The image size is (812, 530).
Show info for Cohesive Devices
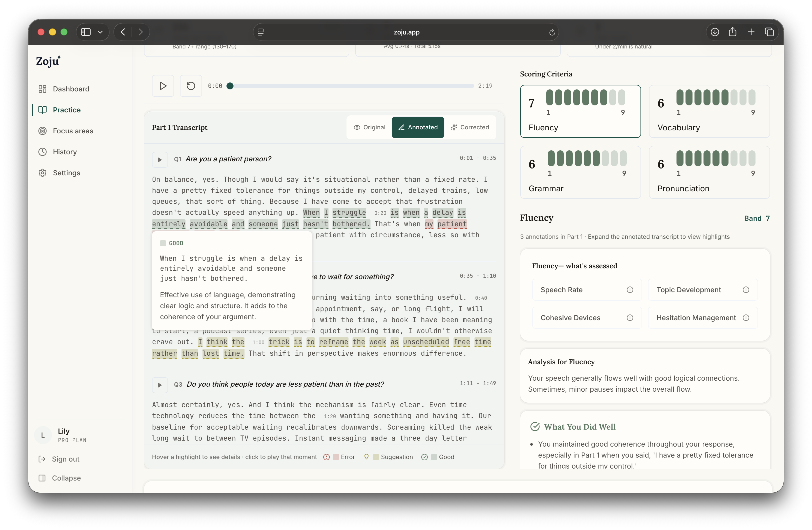pos(630,318)
